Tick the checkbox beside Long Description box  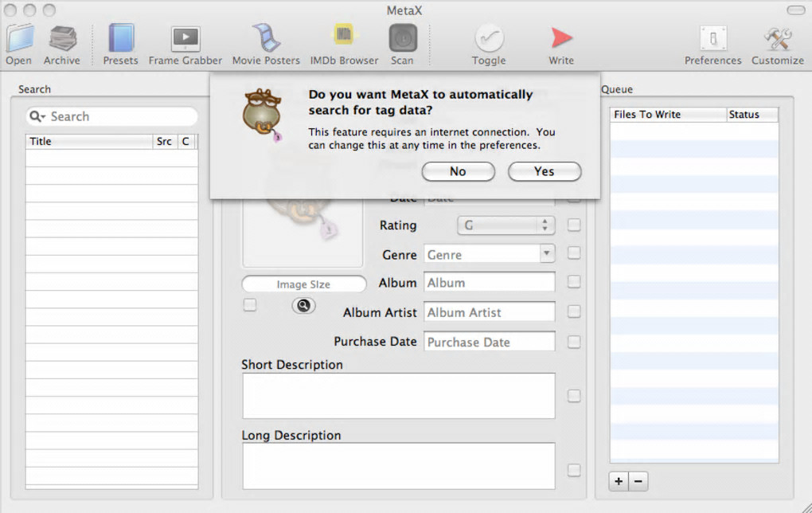pos(574,470)
